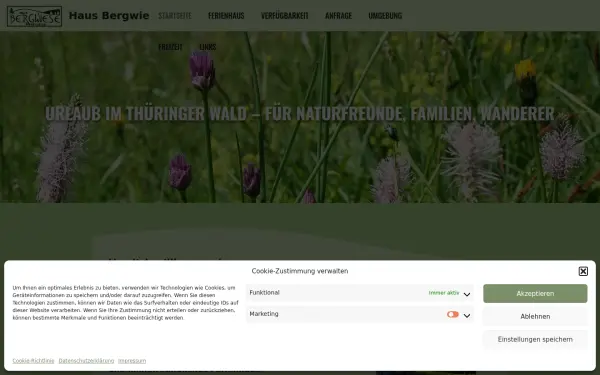The height and width of the screenshot is (375, 600).
Task: Expand the Marketing category chevron
Action: pyautogui.click(x=467, y=316)
